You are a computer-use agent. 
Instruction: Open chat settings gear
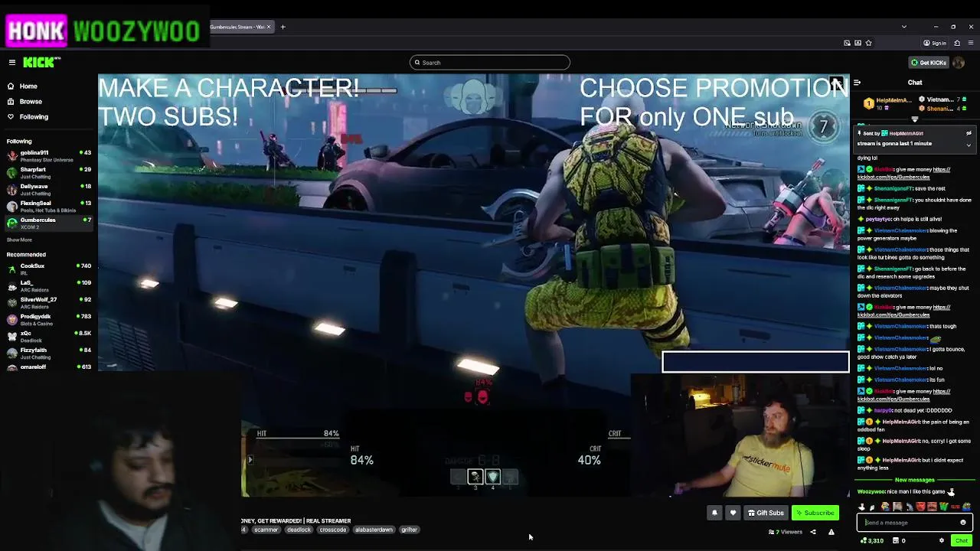click(942, 541)
